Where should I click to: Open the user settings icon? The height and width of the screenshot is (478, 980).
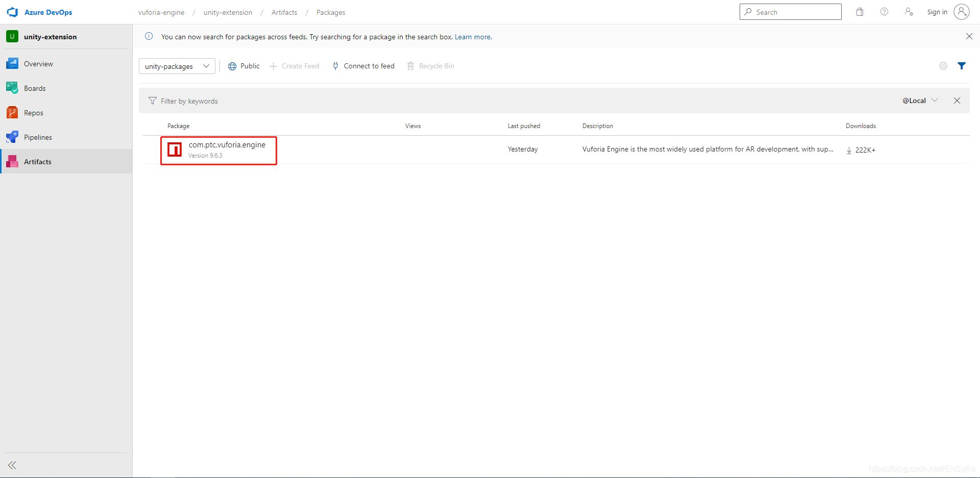pyautogui.click(x=909, y=12)
